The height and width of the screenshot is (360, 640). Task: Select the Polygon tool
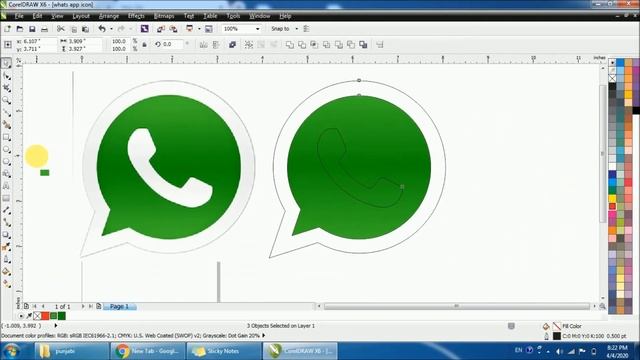tap(7, 162)
